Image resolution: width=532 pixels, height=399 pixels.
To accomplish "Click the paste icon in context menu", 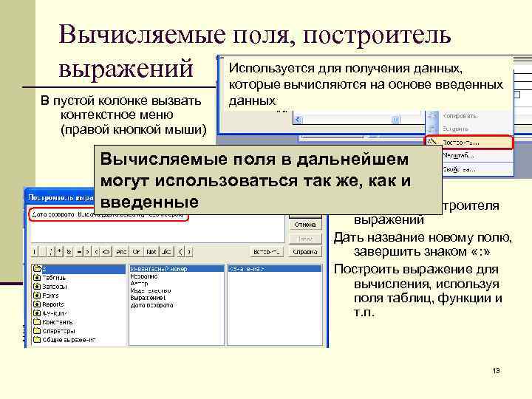I will [432, 129].
